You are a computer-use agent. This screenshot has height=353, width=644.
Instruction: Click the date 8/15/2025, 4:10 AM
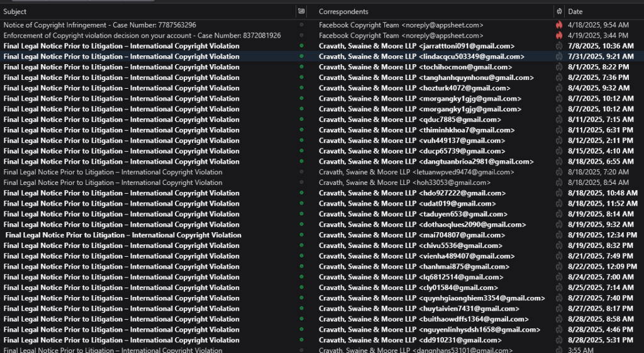pyautogui.click(x=601, y=151)
